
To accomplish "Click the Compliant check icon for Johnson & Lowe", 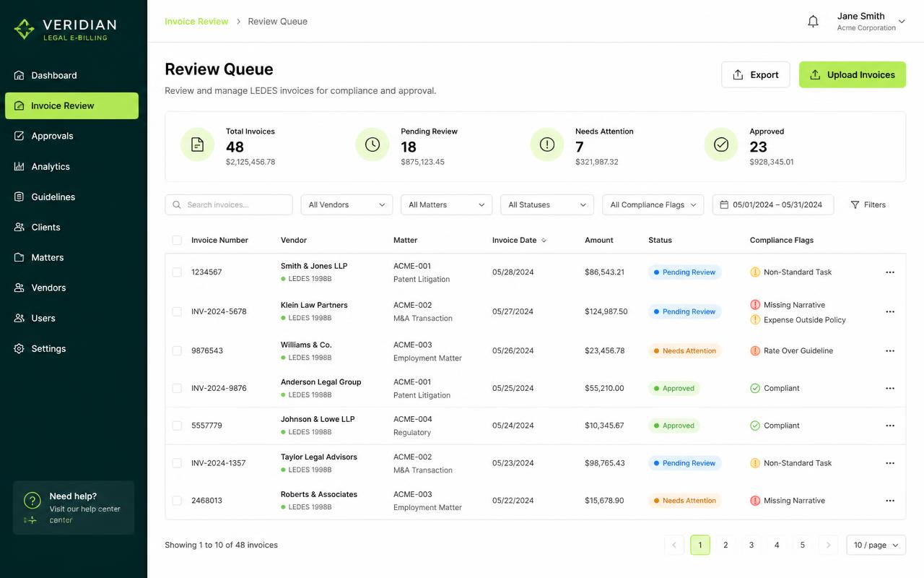I will [x=755, y=426].
